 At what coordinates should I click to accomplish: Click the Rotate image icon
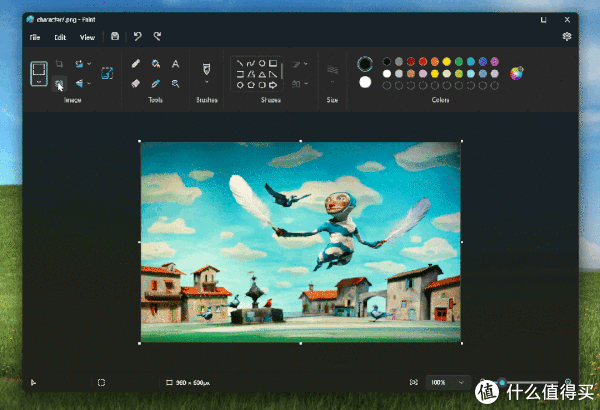coord(79,64)
